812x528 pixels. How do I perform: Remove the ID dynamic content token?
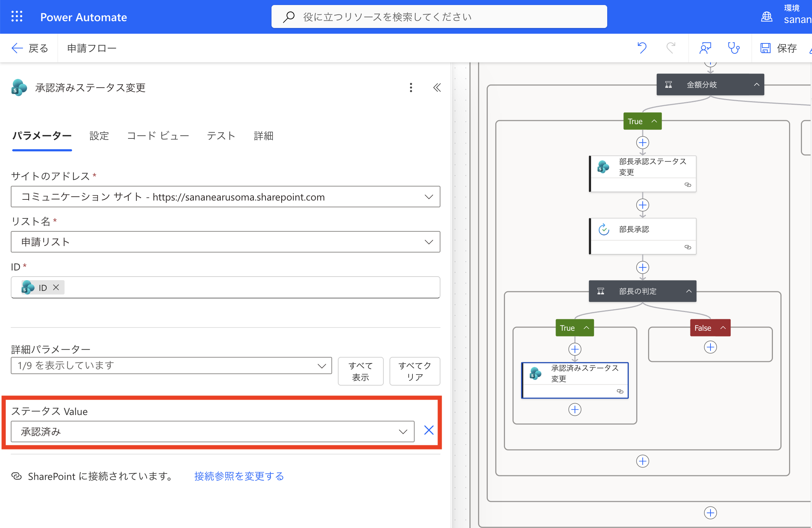56,287
